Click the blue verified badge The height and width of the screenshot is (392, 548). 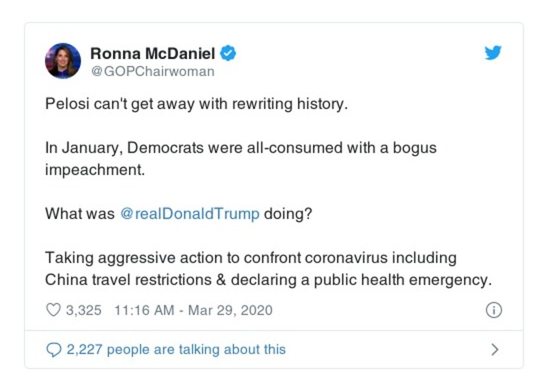[x=229, y=53]
